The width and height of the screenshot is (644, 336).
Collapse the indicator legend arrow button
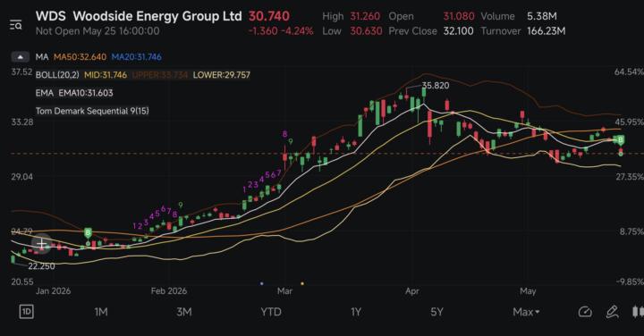tap(20, 57)
